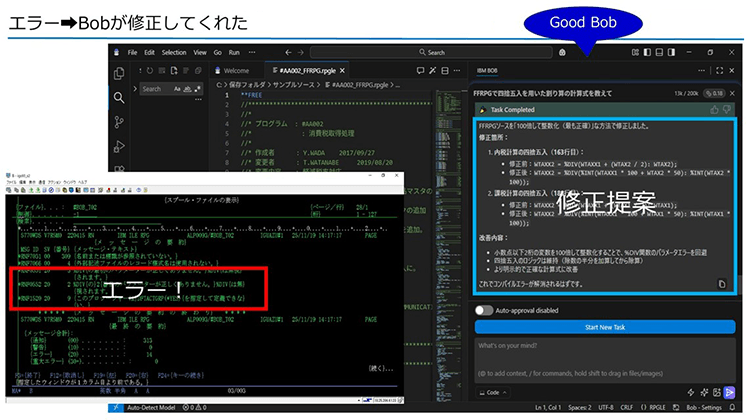Click Auto-Detect Model in status bar

[151, 408]
